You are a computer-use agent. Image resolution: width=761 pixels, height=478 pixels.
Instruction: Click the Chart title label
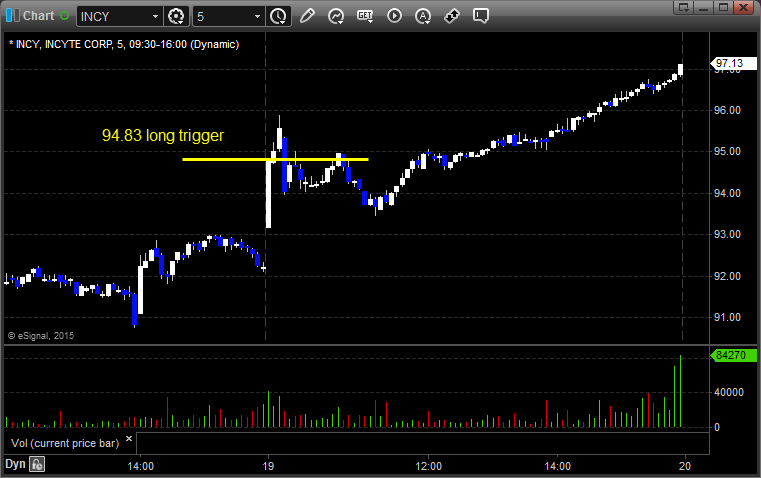tap(38, 16)
